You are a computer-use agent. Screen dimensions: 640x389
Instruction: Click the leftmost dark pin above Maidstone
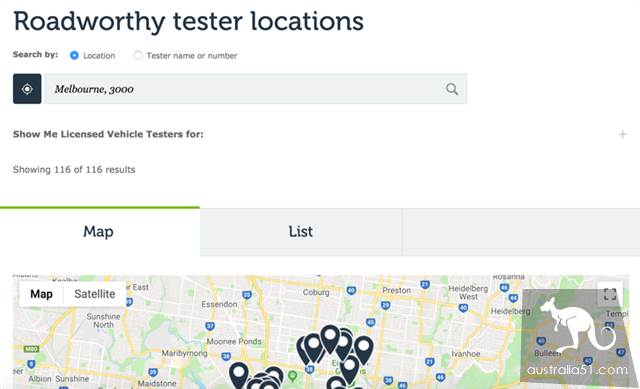tap(239, 375)
